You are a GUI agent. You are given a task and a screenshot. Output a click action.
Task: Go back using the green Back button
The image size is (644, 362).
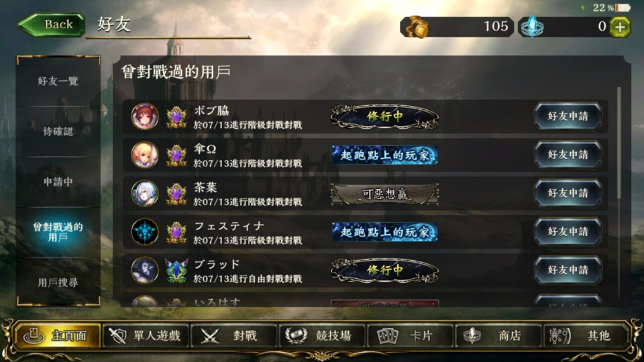(x=52, y=25)
